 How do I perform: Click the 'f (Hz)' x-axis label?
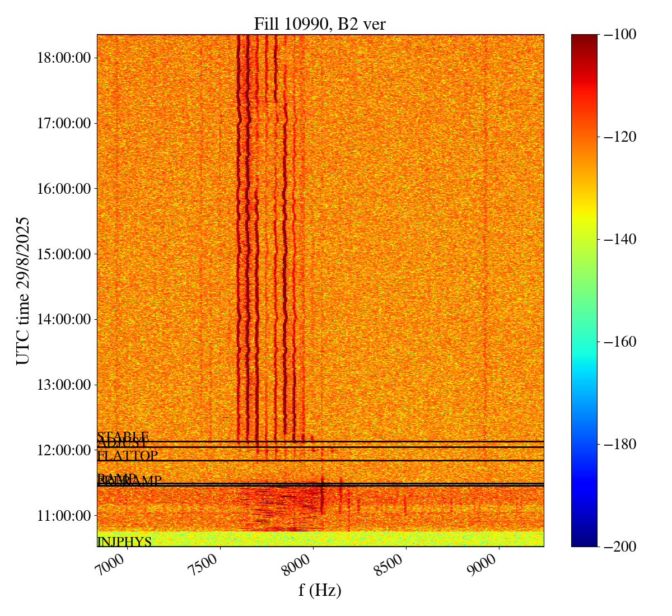click(320, 590)
